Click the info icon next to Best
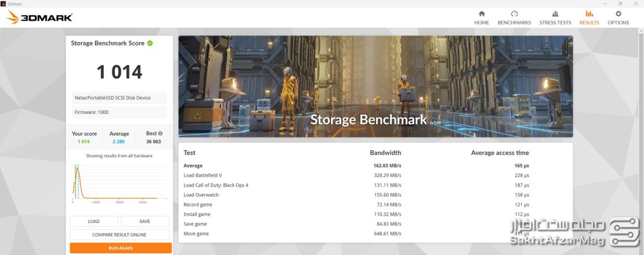Screen dimensions: 644x255 click(x=160, y=134)
